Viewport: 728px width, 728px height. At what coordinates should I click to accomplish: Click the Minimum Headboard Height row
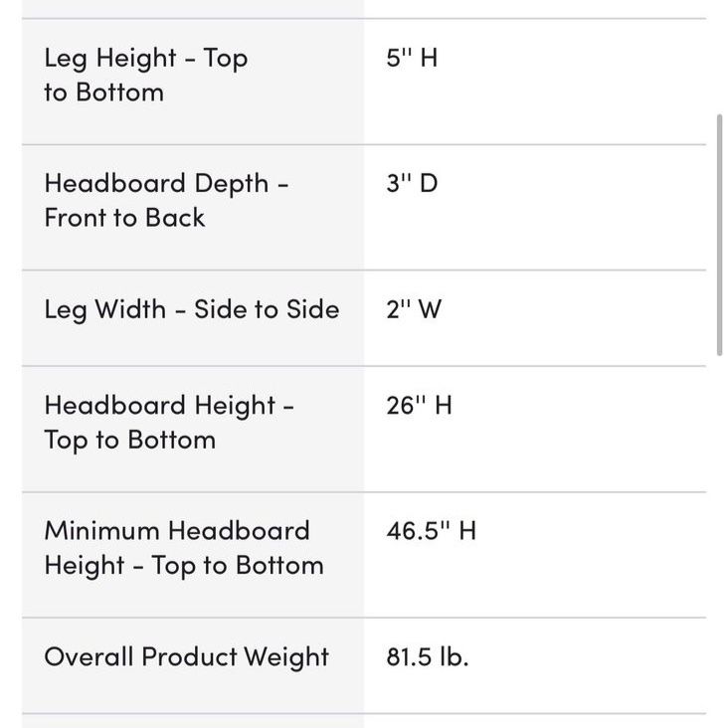tap(364, 555)
